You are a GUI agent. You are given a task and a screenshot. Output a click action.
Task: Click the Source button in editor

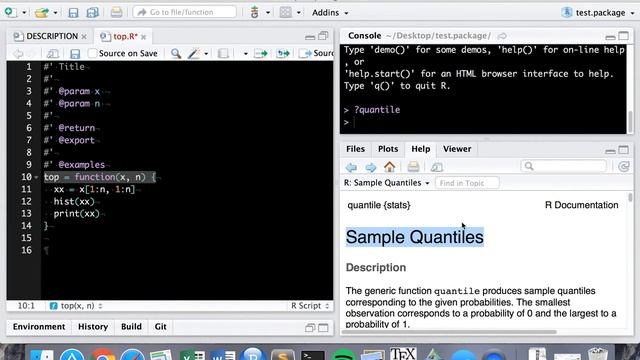point(316,53)
